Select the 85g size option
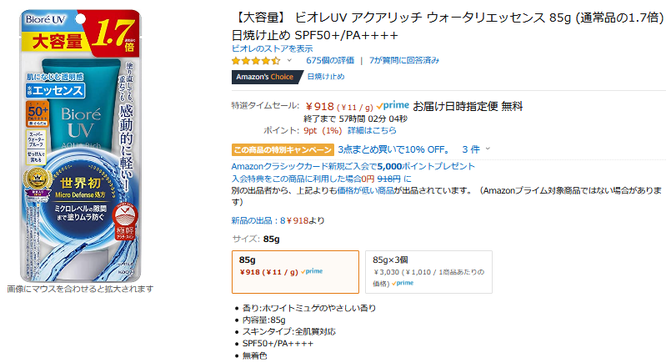The height and width of the screenshot is (363, 666). coord(295,272)
